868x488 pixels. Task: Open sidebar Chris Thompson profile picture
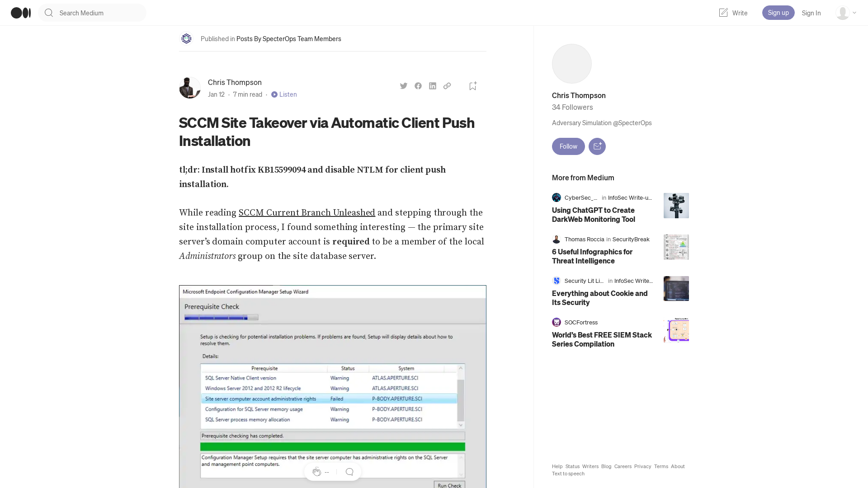tap(571, 64)
